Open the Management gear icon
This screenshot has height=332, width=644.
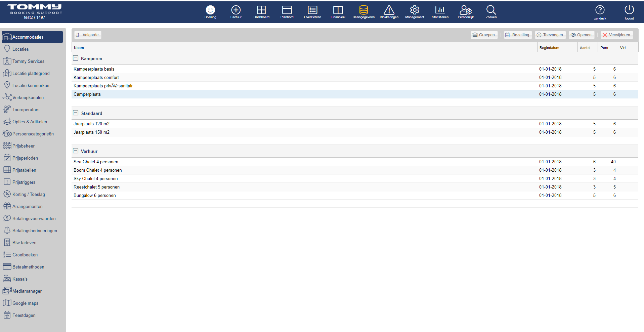[x=415, y=10]
